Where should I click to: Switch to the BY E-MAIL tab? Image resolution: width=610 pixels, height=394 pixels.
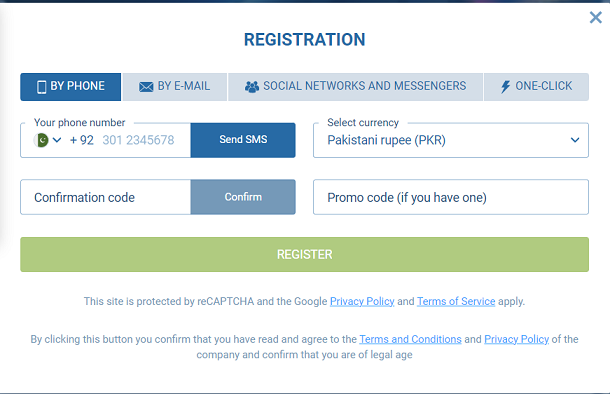tap(174, 87)
